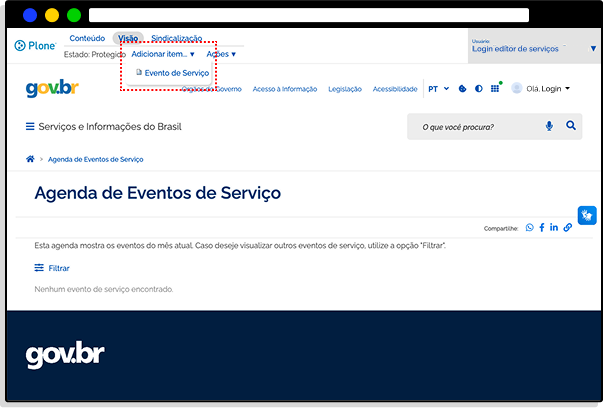
Task: Click the footer gov.br logo
Action: [x=65, y=355]
